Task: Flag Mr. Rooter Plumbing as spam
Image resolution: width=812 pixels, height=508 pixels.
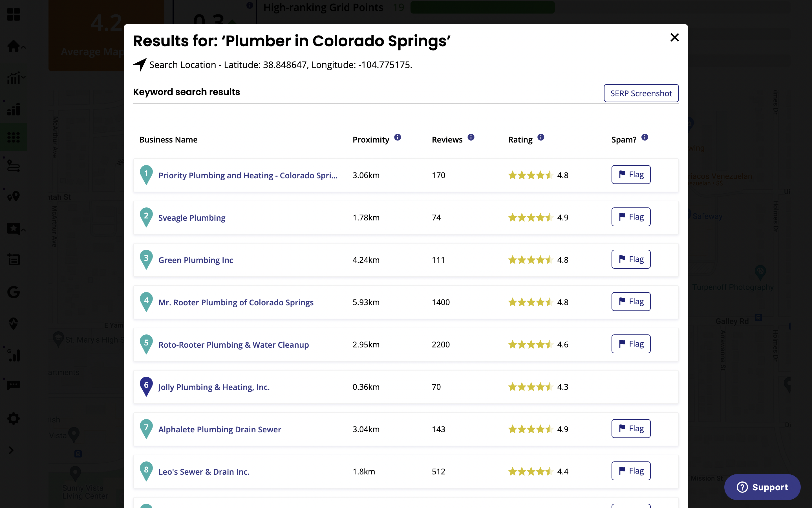Action: (x=631, y=302)
